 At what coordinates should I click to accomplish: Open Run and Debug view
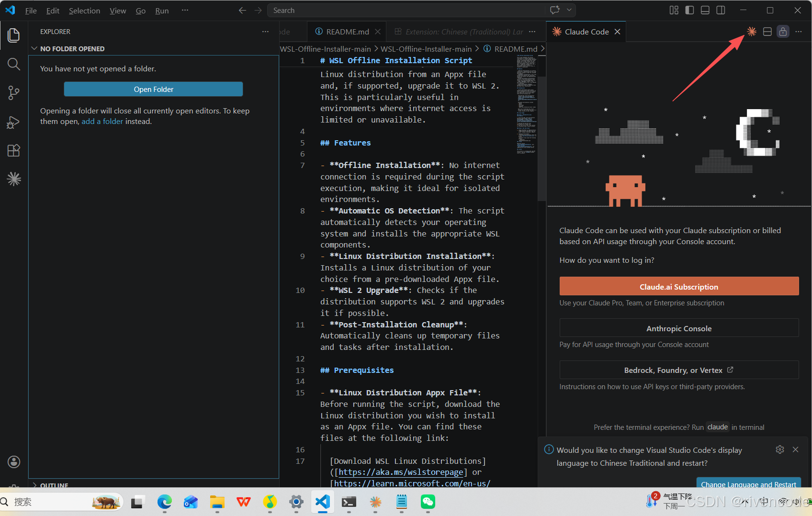click(x=14, y=122)
